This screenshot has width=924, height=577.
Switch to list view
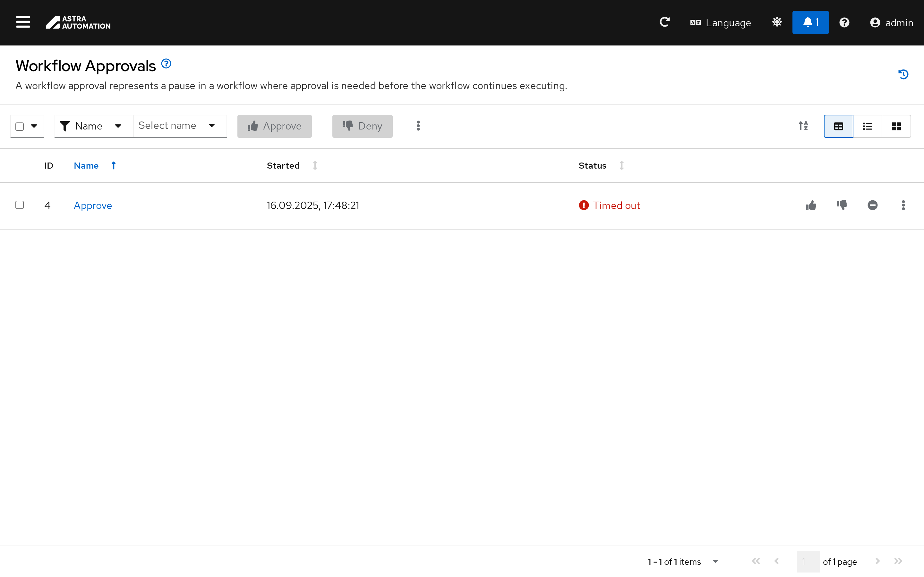click(867, 126)
